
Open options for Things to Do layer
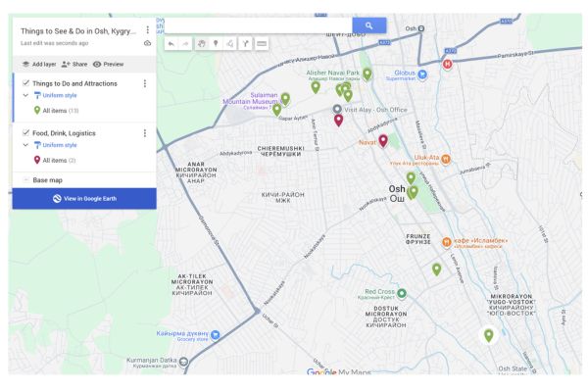[145, 83]
